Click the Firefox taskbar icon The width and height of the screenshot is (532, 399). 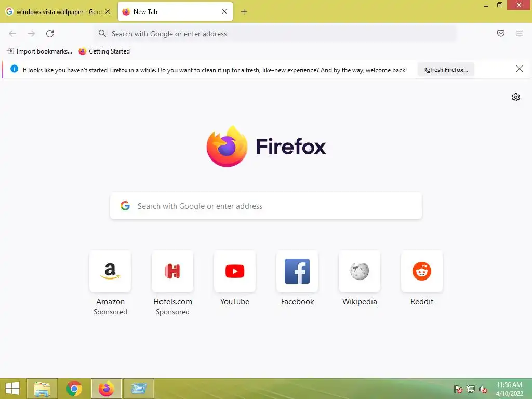click(x=106, y=389)
